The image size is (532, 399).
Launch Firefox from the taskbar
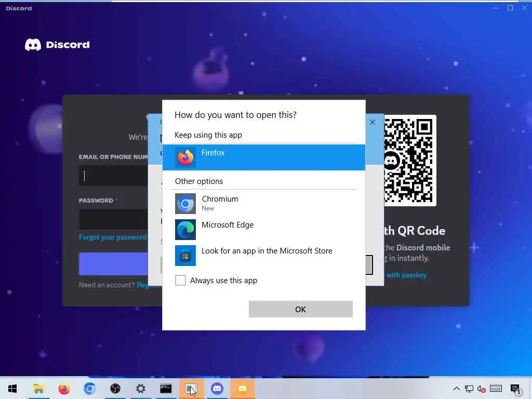coord(64,389)
